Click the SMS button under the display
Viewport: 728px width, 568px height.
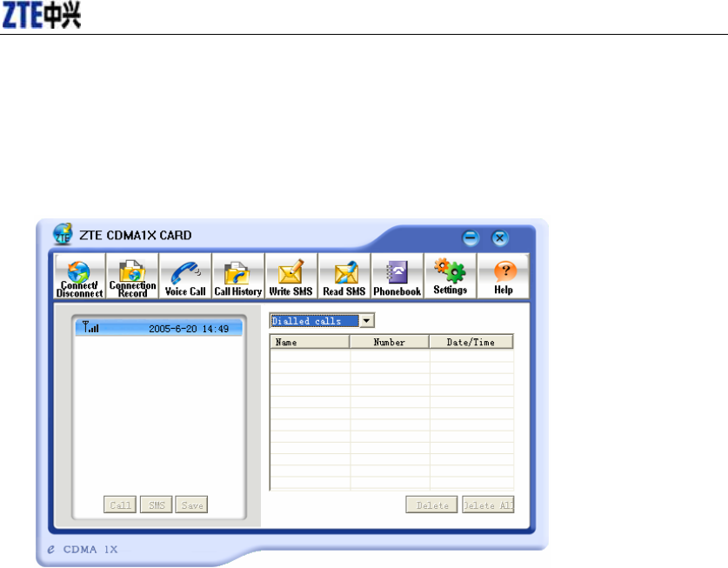point(157,505)
